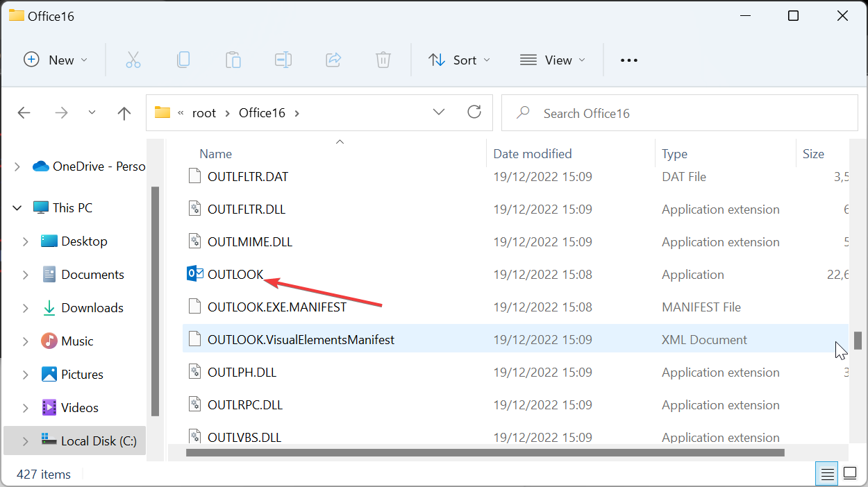868x487 pixels.
Task: Click the Cut scissors icon
Action: 133,60
